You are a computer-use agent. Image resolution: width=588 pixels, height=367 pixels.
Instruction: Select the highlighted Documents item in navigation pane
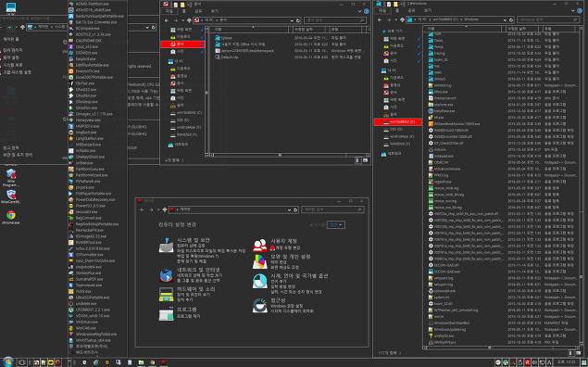(182, 44)
